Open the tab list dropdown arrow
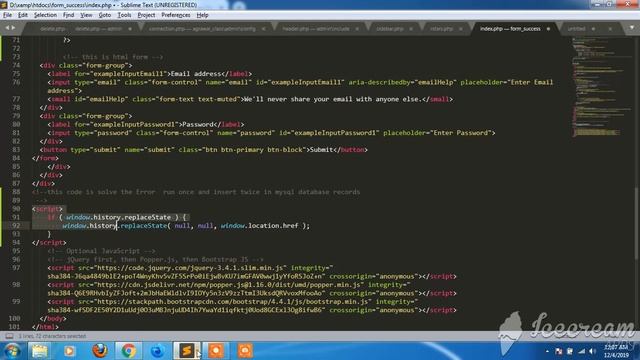640x360 pixels. point(631,28)
